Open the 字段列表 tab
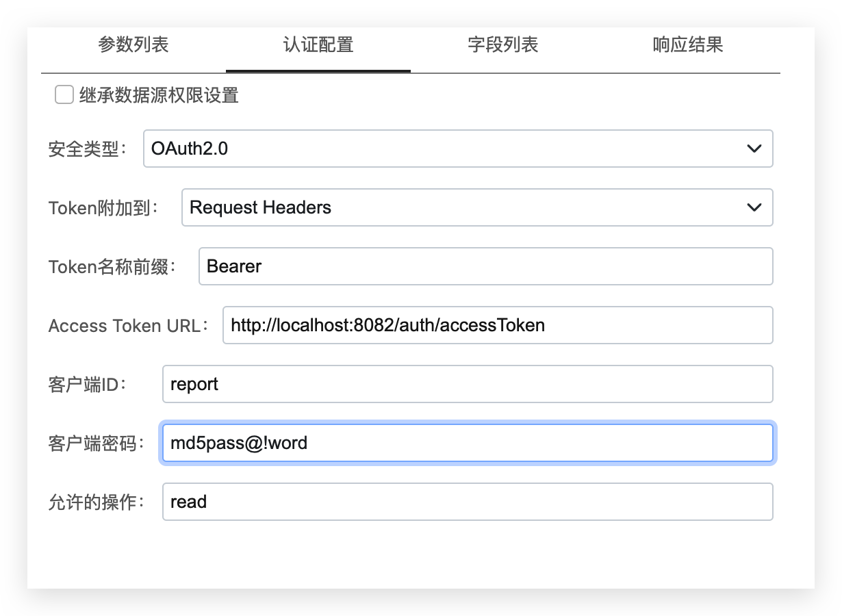This screenshot has width=842, height=616. click(x=503, y=46)
